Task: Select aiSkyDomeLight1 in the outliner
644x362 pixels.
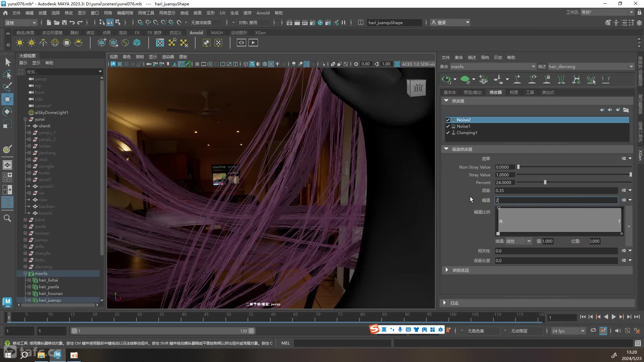Action: [x=52, y=113]
